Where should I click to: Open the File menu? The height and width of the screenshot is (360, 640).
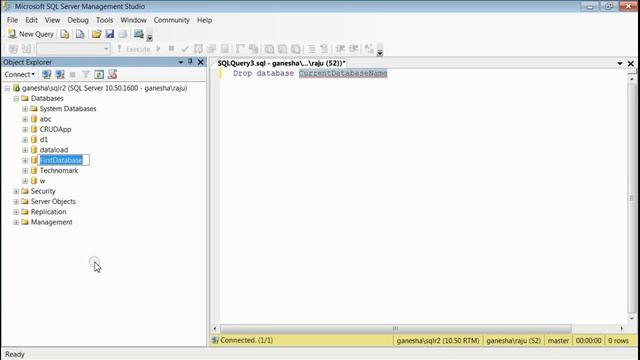point(12,20)
